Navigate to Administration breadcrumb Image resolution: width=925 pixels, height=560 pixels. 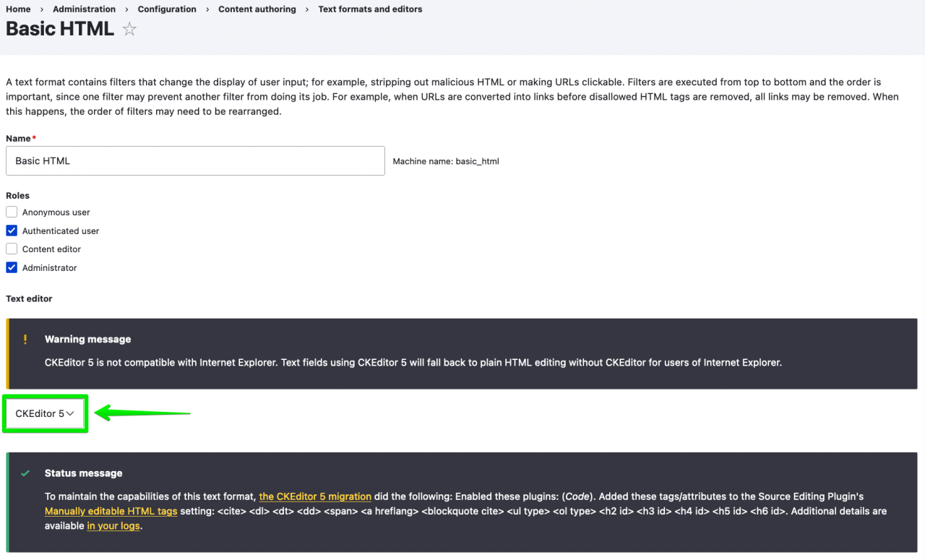coord(84,9)
